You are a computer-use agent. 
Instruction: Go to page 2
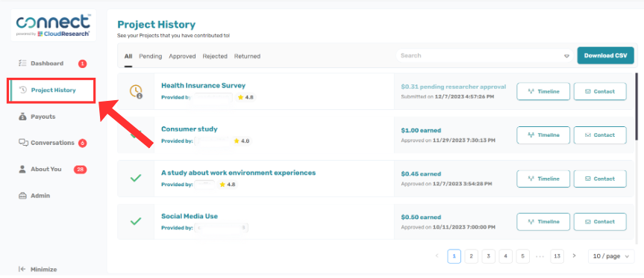pos(471,256)
